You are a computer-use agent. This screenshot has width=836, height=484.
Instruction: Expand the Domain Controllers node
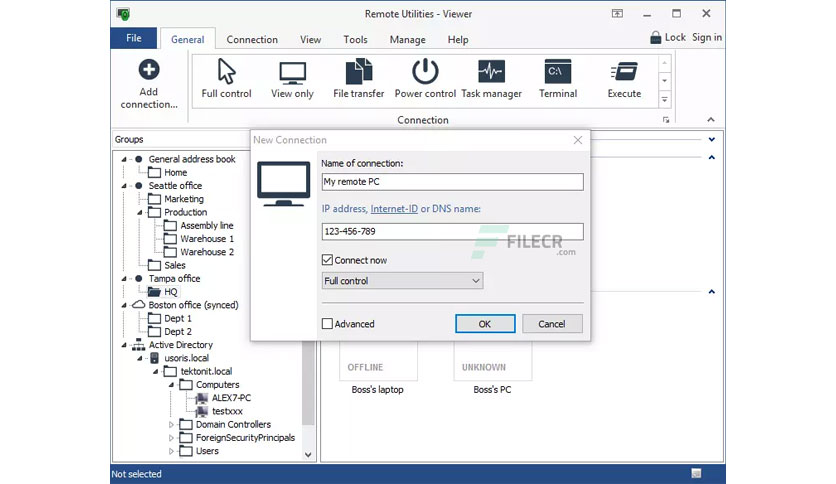click(x=171, y=425)
